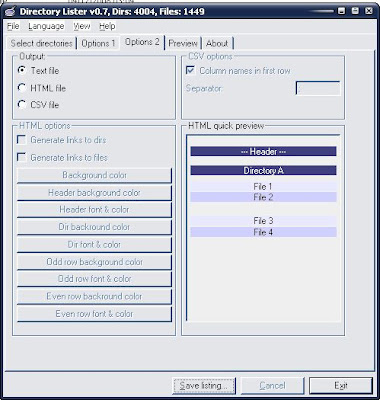Choose HTML file output option
The image size is (380, 400).
[x=42, y=88]
